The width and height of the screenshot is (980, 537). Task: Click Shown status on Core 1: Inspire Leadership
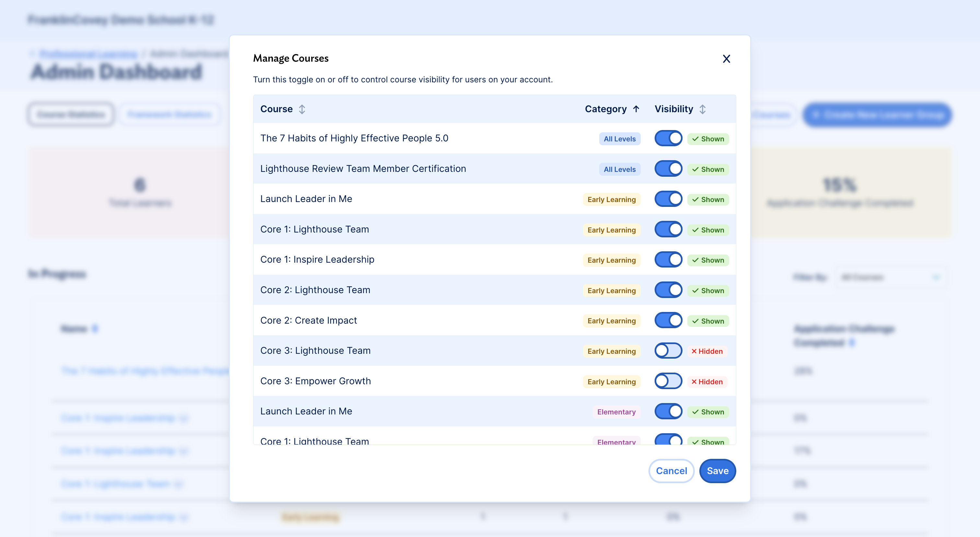point(708,260)
